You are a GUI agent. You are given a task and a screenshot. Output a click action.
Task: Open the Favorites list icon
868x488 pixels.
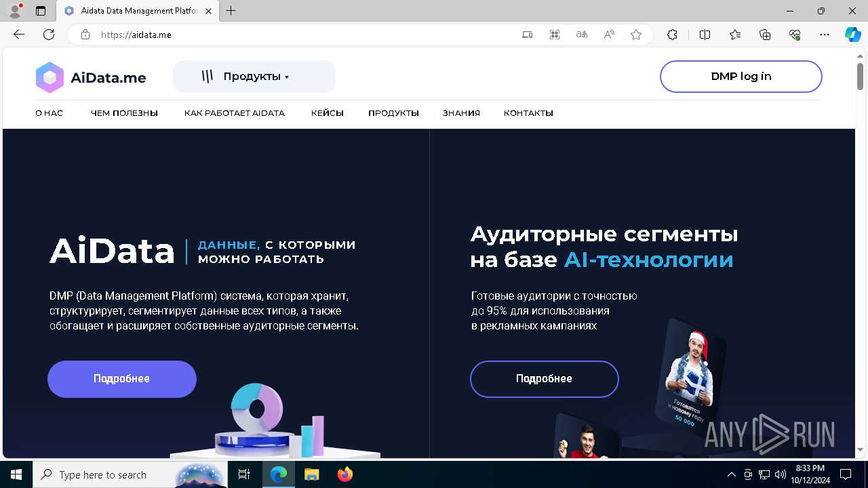click(735, 35)
